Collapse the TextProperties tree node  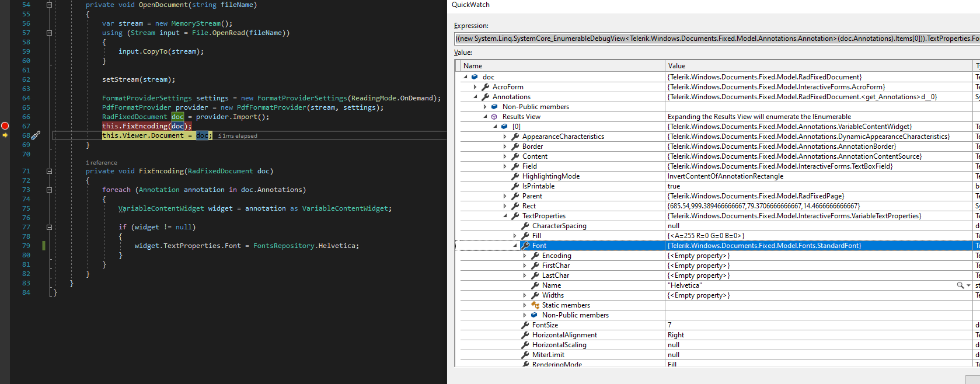505,216
